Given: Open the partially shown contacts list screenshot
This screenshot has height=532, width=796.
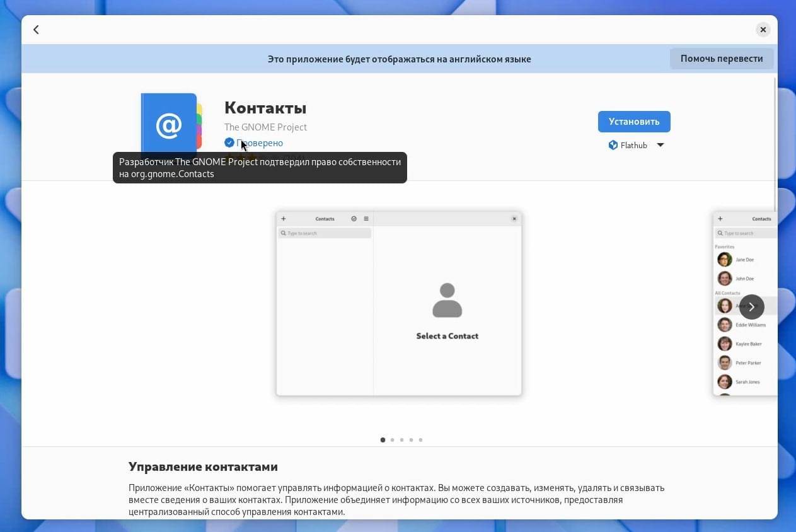Looking at the screenshot, I should point(745,304).
